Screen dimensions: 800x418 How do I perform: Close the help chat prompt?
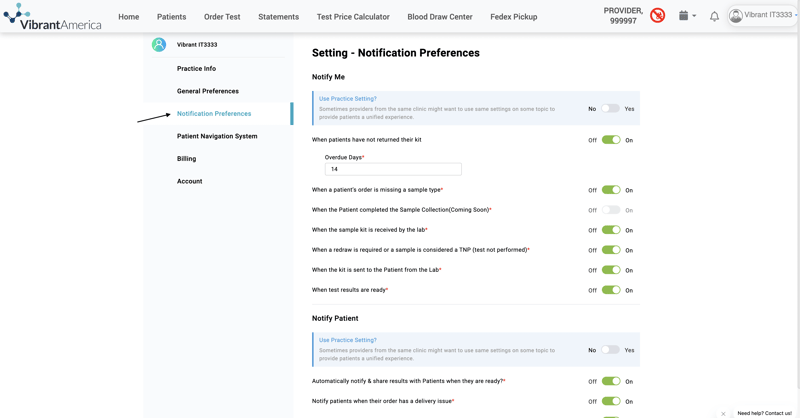coord(723,413)
